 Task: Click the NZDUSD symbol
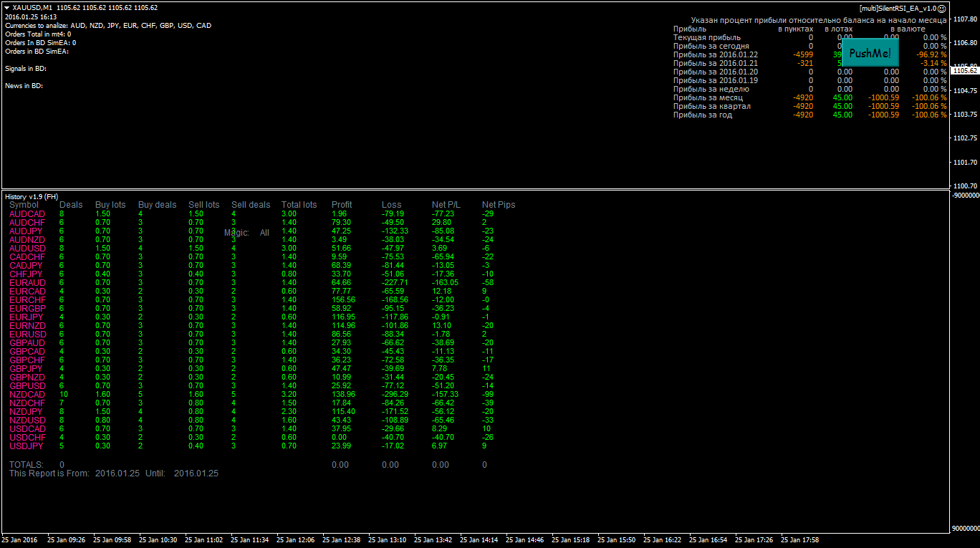(x=27, y=420)
